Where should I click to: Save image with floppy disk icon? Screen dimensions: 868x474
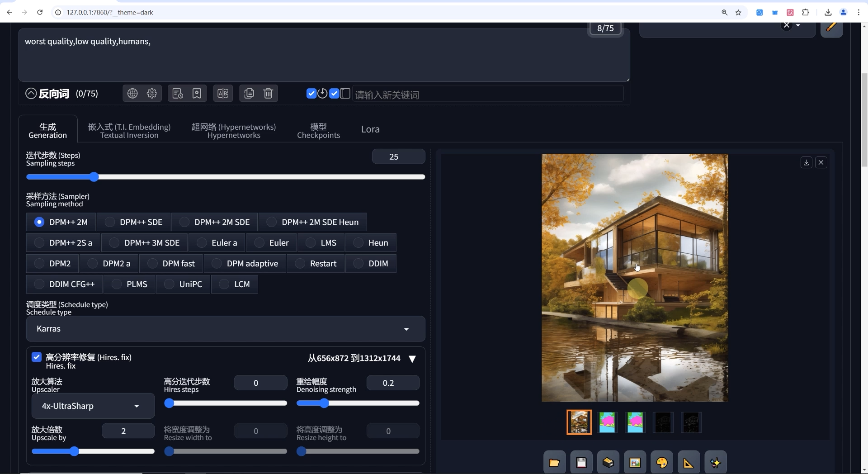pyautogui.click(x=581, y=463)
